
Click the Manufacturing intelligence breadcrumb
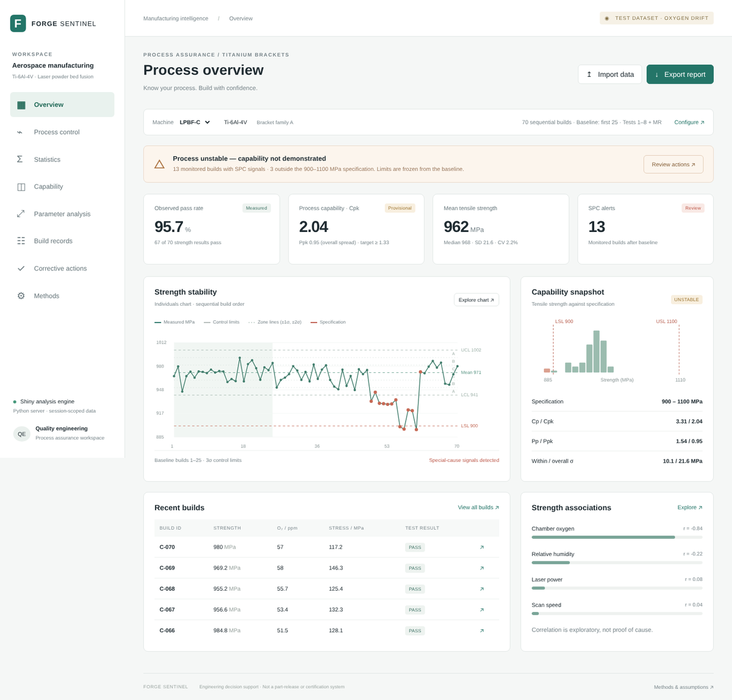176,18
